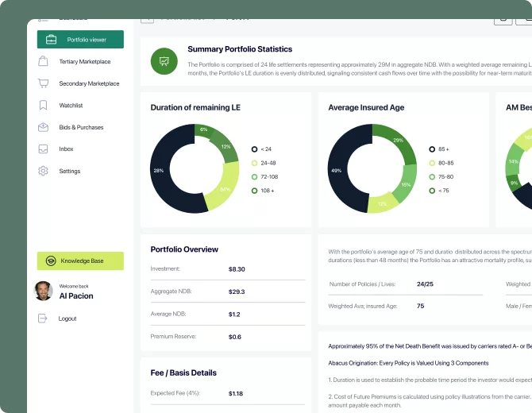The height and width of the screenshot is (413, 532).
Task: Click the 29% segment of Insured Age chart
Action: pos(398,141)
